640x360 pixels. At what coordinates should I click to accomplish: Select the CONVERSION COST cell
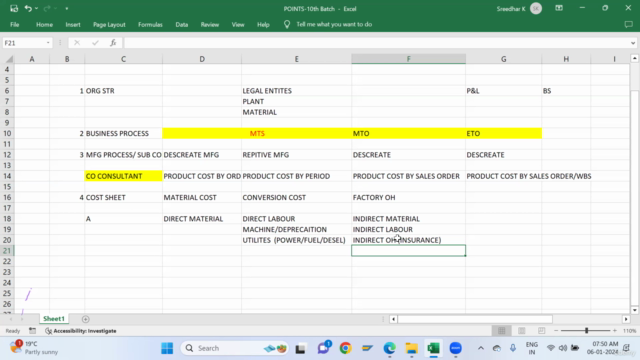tap(296, 197)
